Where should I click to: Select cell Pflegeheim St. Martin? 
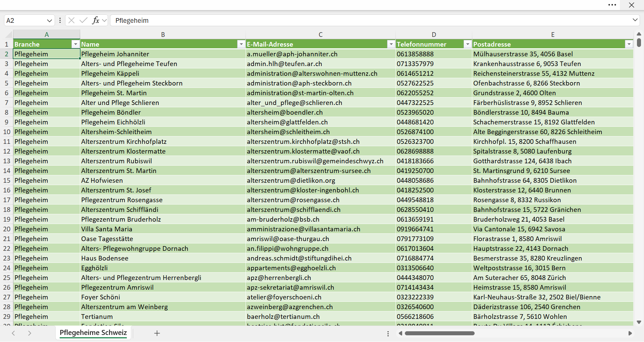click(x=163, y=93)
